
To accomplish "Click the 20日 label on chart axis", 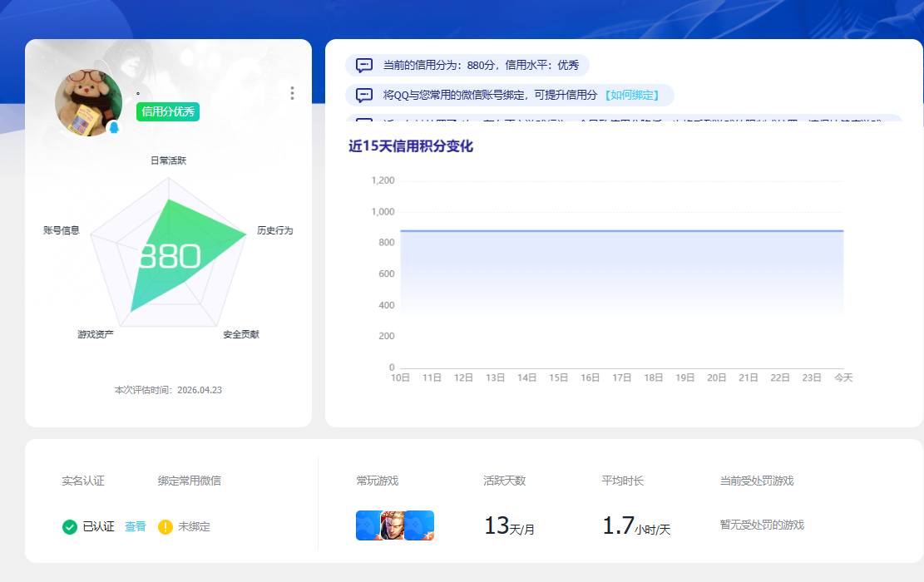I will pyautogui.click(x=717, y=377).
